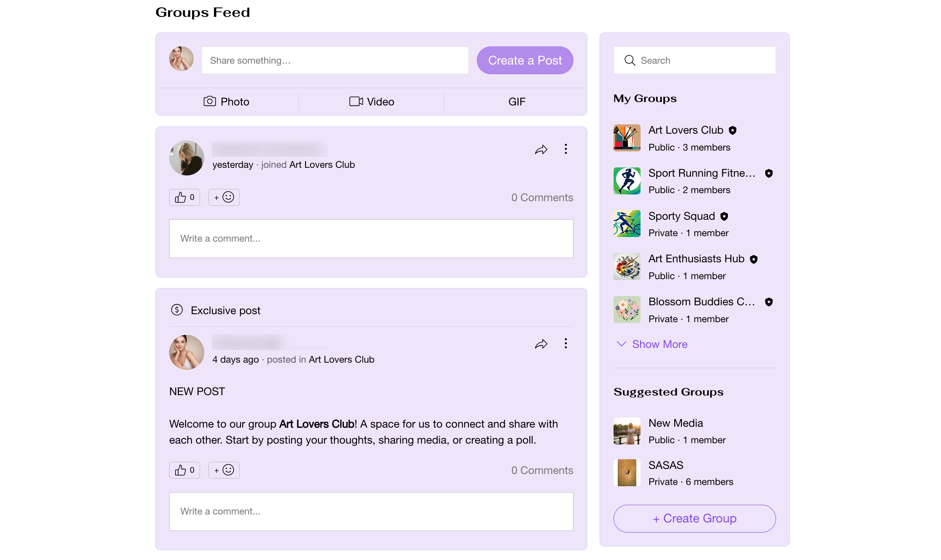Click the three-dot menu on first post
Viewport: 941px width, 560px height.
(x=565, y=149)
